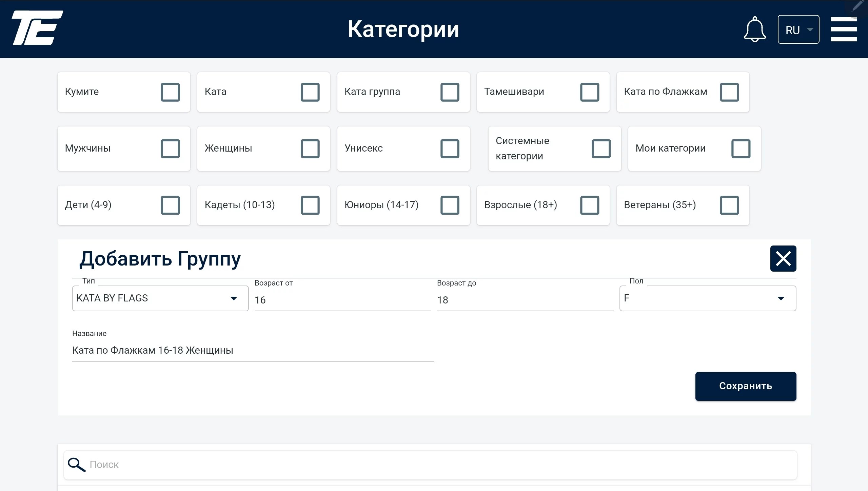
Task: Toggle the Ката по Флажкам checkbox
Action: 729,92
